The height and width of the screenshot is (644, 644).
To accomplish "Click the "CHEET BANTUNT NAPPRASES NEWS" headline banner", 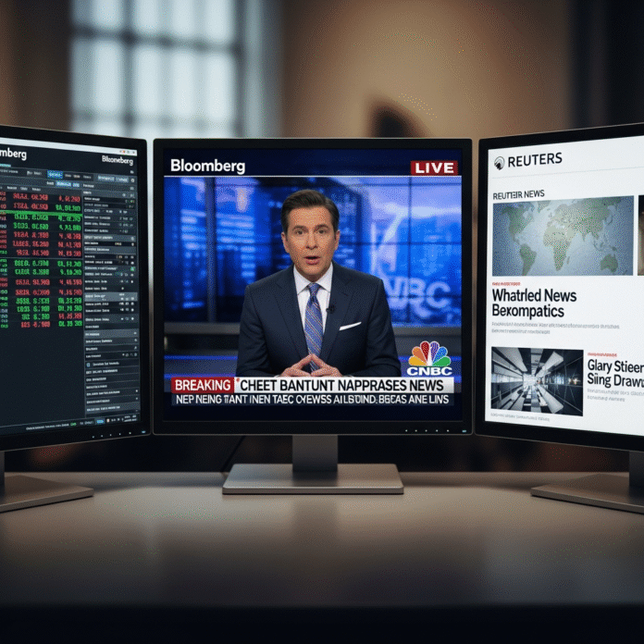I will (344, 384).
